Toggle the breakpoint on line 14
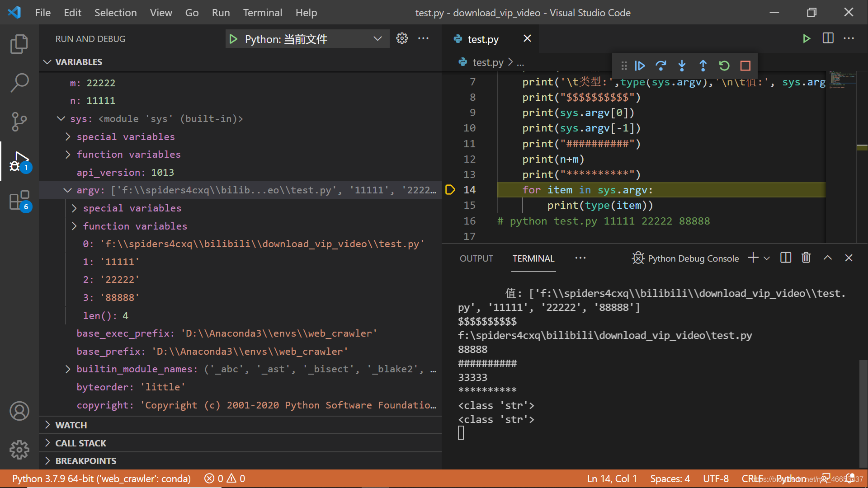Screen dimensions: 868x488 pos(450,190)
